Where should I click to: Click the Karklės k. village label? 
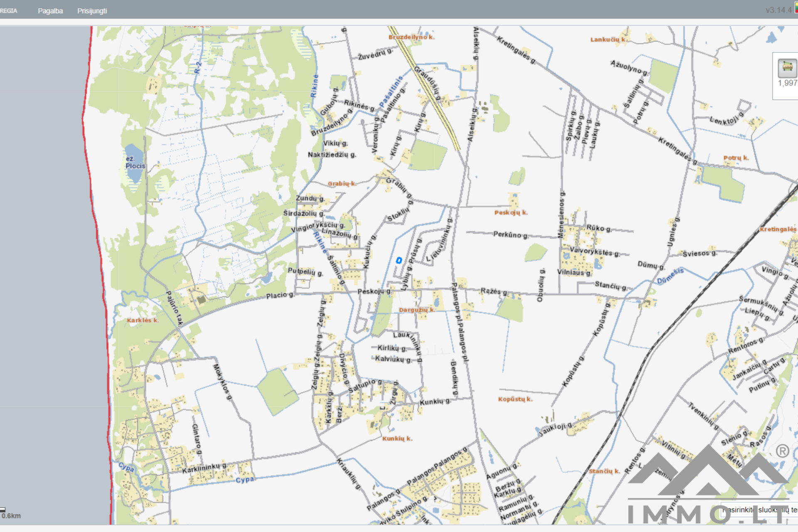(x=143, y=320)
